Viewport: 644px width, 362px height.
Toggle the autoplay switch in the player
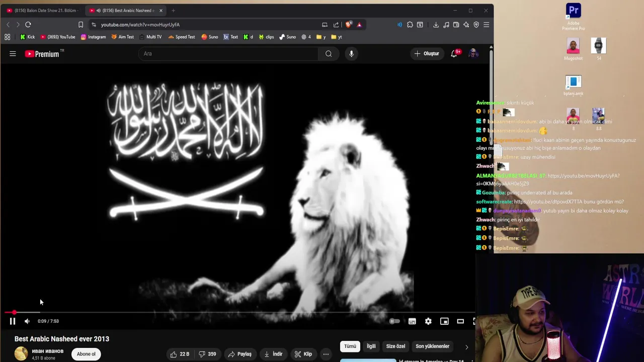pyautogui.click(x=394, y=321)
